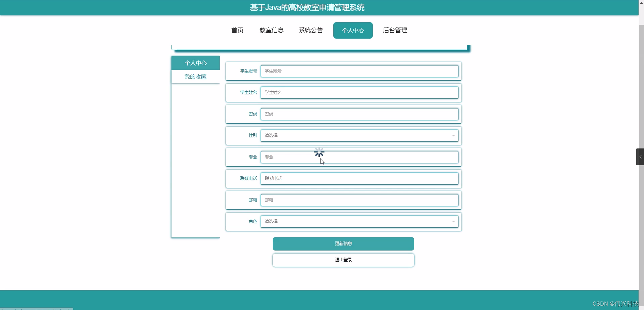The height and width of the screenshot is (310, 644).
Task: Switch to the 教室信息 tab
Action: coord(271,30)
